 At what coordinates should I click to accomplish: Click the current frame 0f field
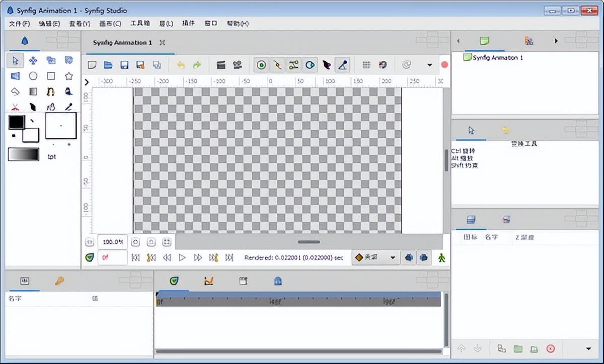coord(112,257)
